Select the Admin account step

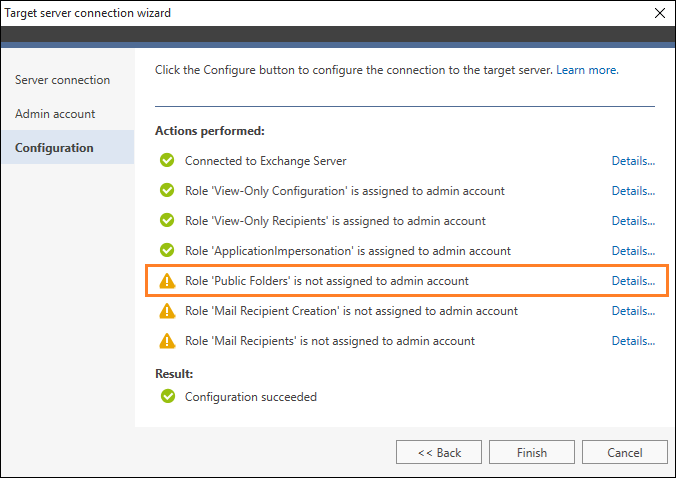[x=55, y=114]
